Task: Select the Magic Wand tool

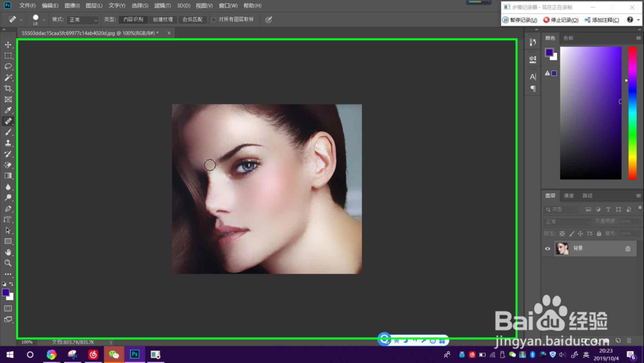Action: click(x=8, y=77)
